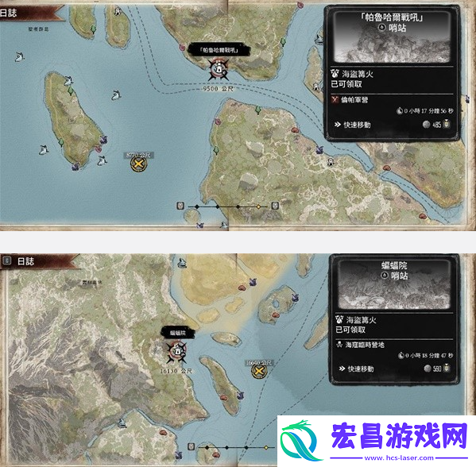Viewport: 476px width, 467px height.
Task: Click green tree icon on the 帕魯哈爾戰吼 landmass
Action: [x=283, y=42]
